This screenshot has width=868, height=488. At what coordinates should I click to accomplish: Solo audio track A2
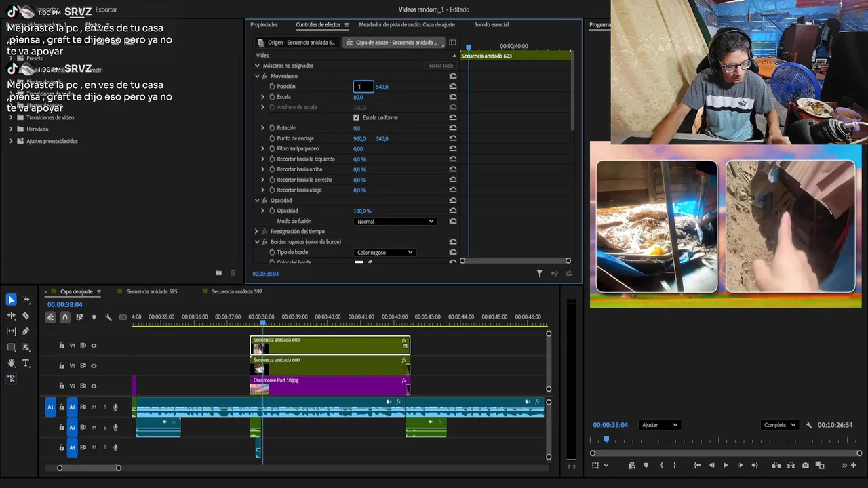click(104, 428)
